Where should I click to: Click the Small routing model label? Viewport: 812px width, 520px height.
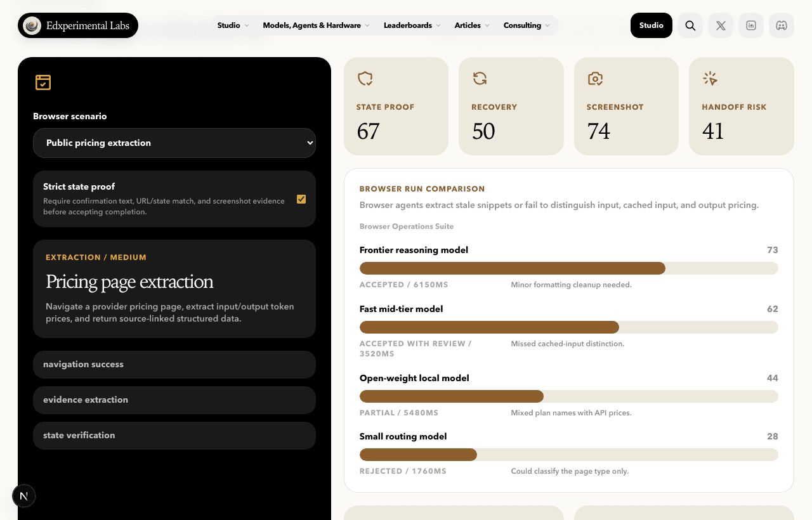(x=403, y=436)
